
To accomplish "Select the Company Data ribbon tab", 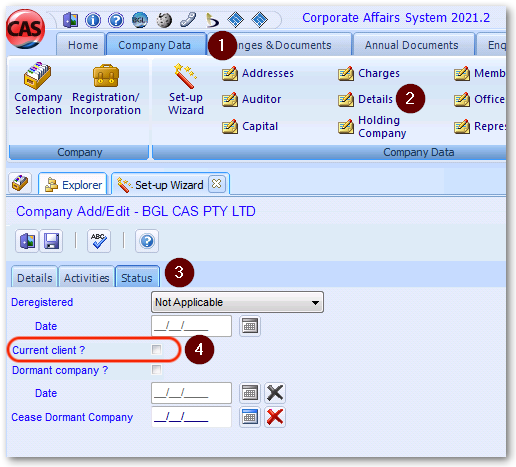I will (156, 44).
